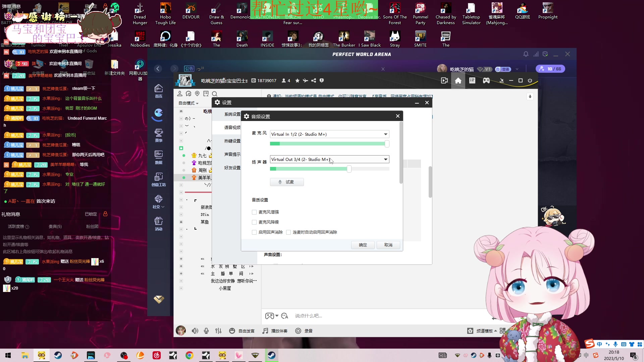Toggle the 启用回声消除 checkbox
The height and width of the screenshot is (362, 644).
click(254, 232)
